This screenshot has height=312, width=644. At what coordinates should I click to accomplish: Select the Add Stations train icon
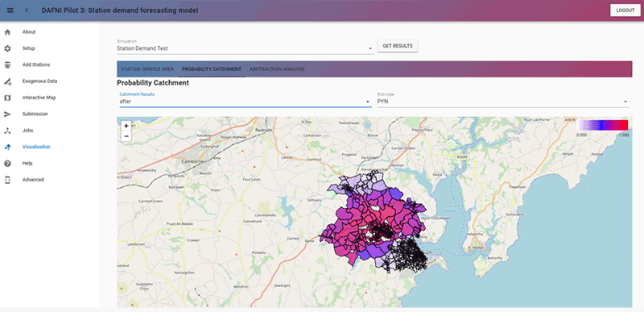tap(7, 65)
